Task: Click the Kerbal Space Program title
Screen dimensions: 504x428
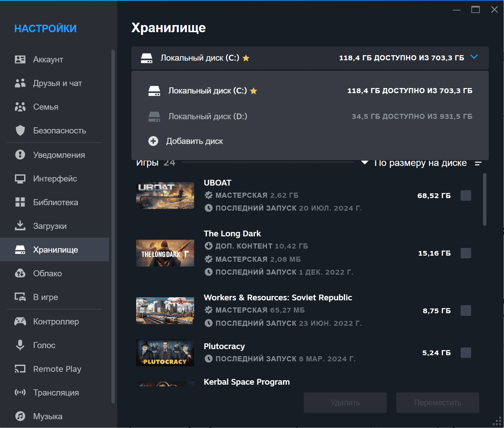Action: click(247, 382)
